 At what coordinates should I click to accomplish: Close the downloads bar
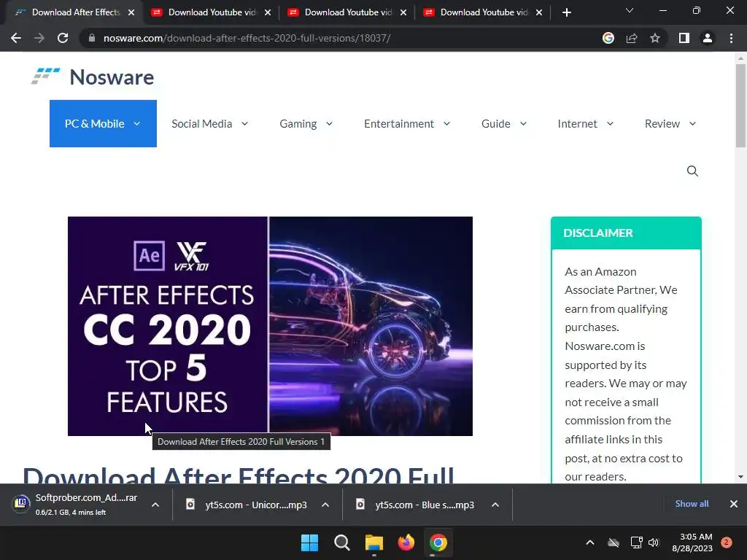point(734,504)
